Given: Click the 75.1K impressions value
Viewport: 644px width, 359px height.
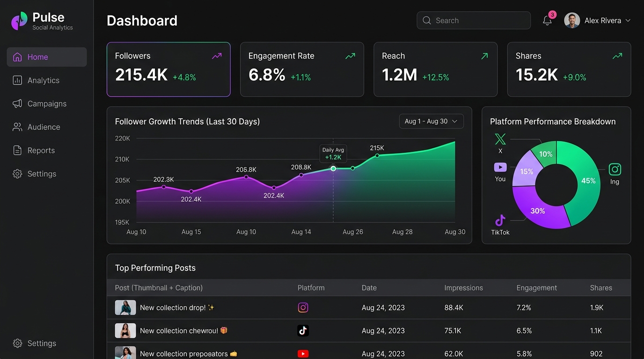Looking at the screenshot, I should (453, 331).
